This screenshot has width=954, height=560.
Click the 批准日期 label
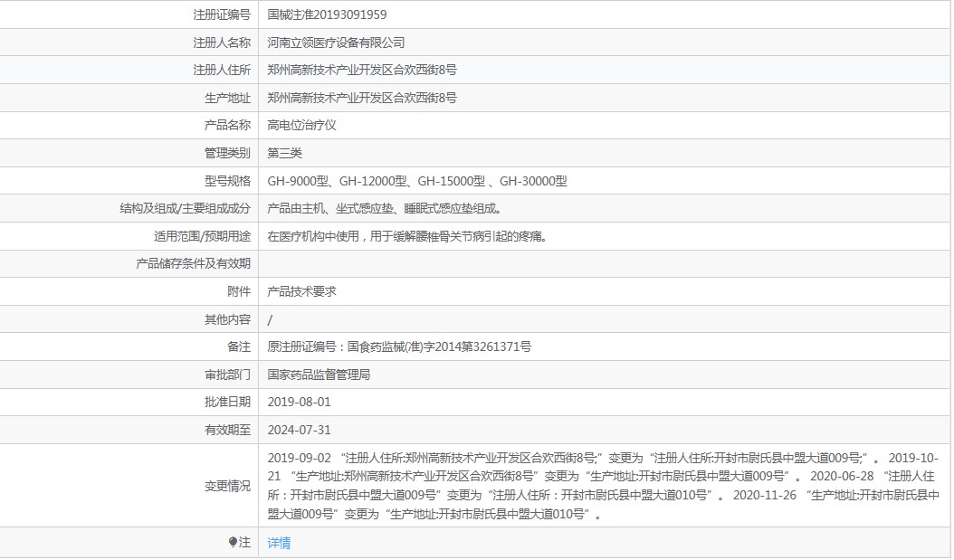pyautogui.click(x=227, y=402)
